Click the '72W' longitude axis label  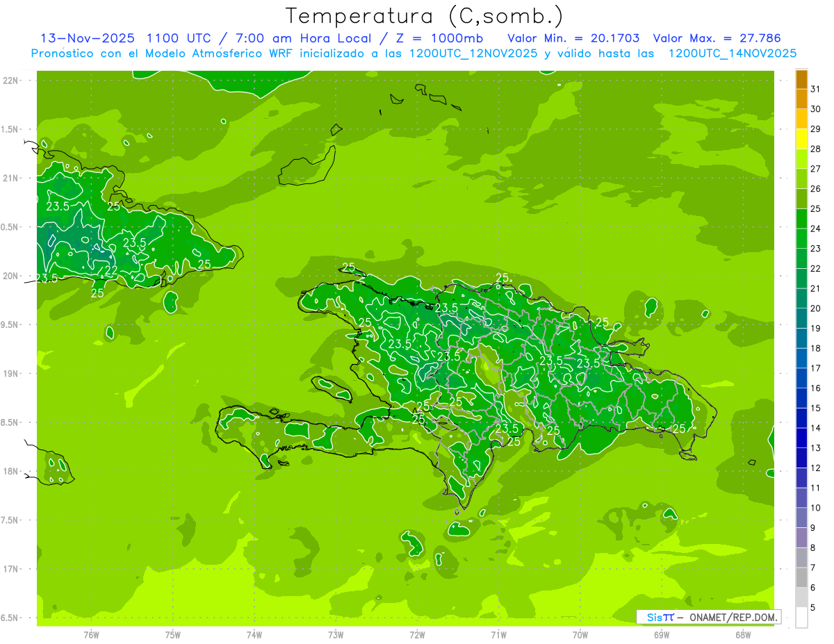click(x=417, y=635)
